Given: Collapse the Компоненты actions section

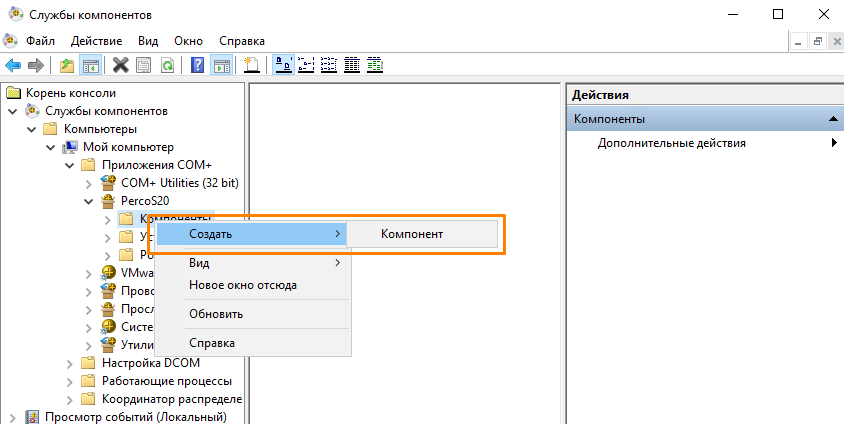Looking at the screenshot, I should (x=832, y=119).
